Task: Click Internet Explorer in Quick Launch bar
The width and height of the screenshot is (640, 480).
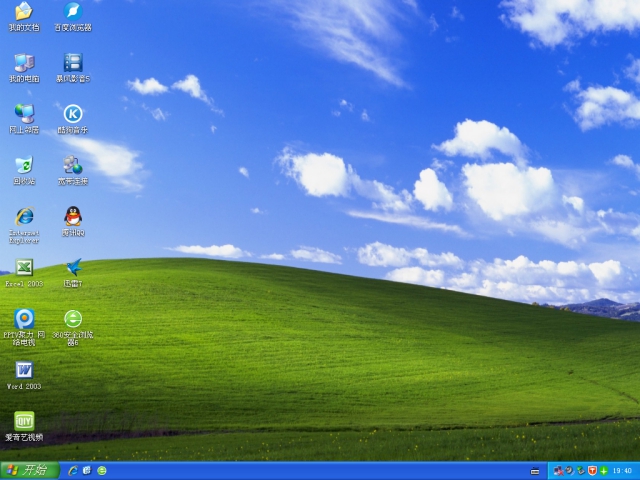Action: point(73,470)
